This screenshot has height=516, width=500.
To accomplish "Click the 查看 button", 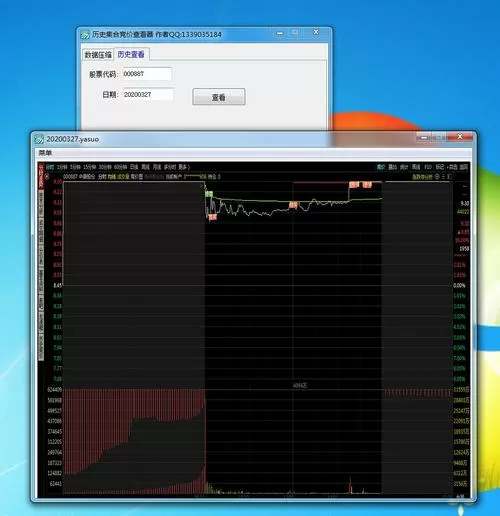I will (219, 97).
